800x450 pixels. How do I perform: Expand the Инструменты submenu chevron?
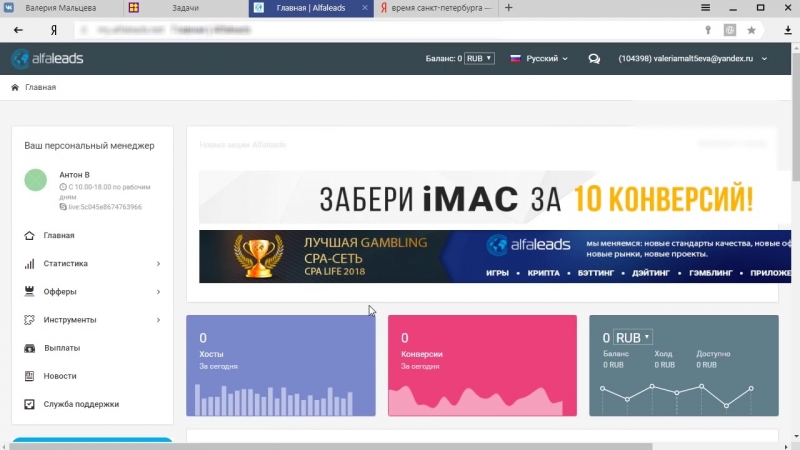(x=158, y=320)
